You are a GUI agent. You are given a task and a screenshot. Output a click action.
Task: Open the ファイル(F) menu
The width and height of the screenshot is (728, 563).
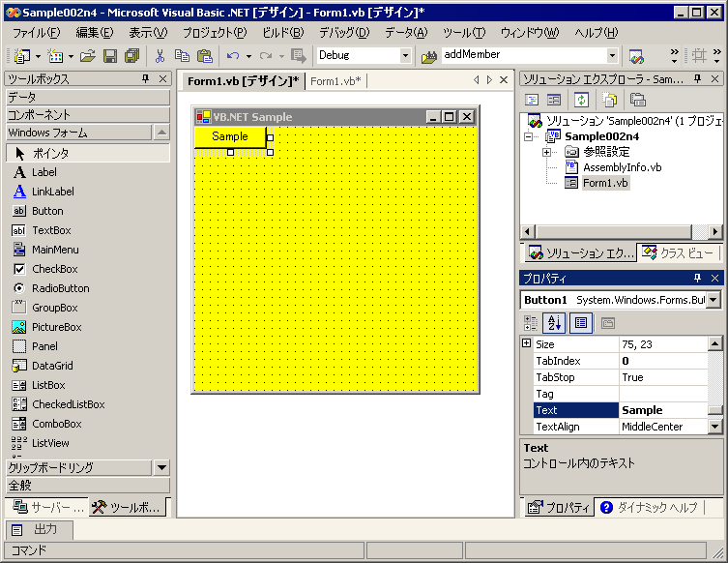[x=36, y=33]
